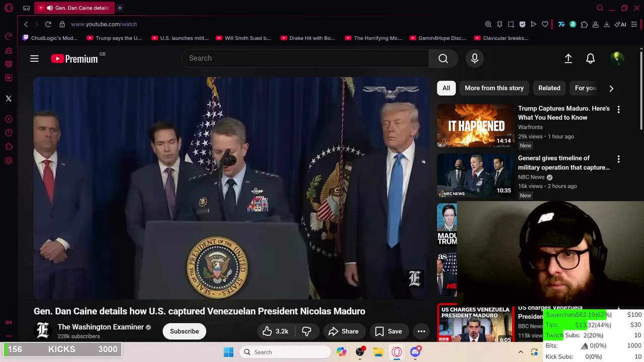Click the pin icon in address bar

(500, 24)
